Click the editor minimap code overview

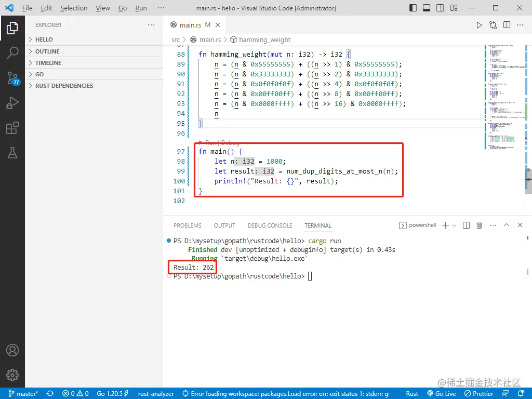click(504, 97)
